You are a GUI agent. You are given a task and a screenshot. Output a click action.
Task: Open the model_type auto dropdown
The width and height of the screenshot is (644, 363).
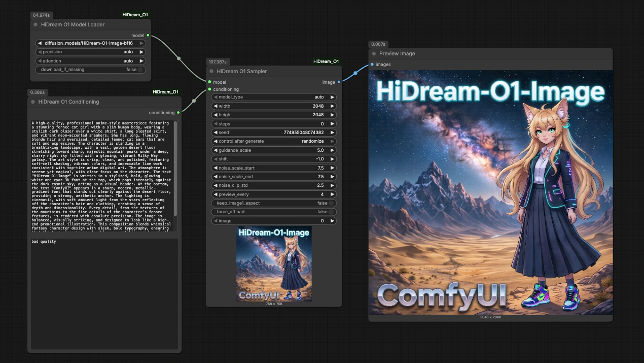(x=274, y=97)
